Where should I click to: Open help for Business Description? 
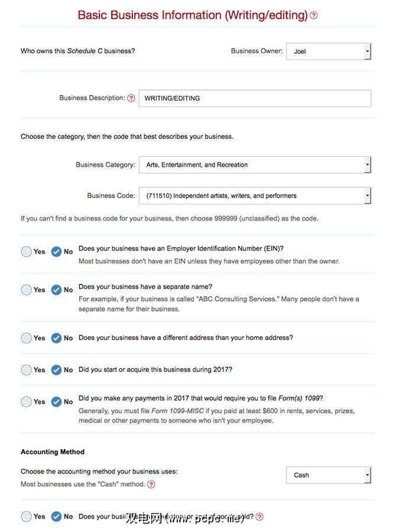(x=131, y=98)
